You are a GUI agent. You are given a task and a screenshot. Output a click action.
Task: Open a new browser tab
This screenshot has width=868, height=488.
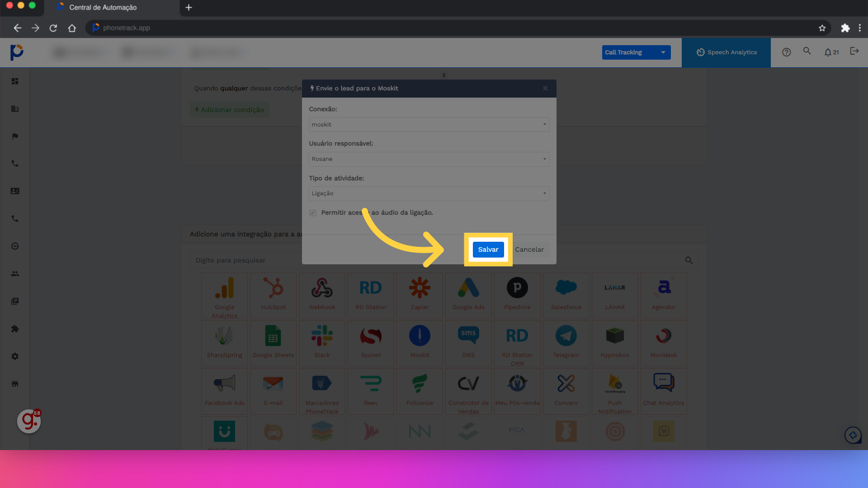[x=189, y=7]
